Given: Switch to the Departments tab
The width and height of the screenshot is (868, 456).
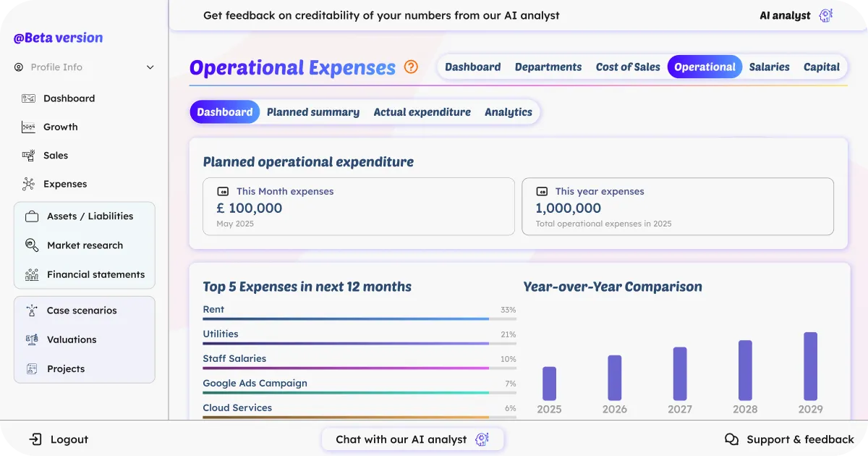Looking at the screenshot, I should tap(548, 67).
